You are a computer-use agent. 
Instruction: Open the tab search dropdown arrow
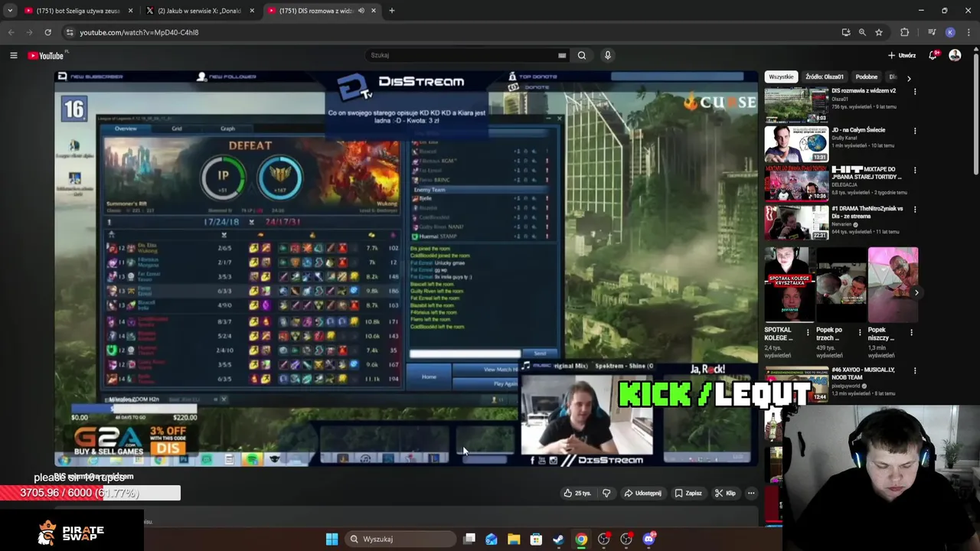[10, 11]
